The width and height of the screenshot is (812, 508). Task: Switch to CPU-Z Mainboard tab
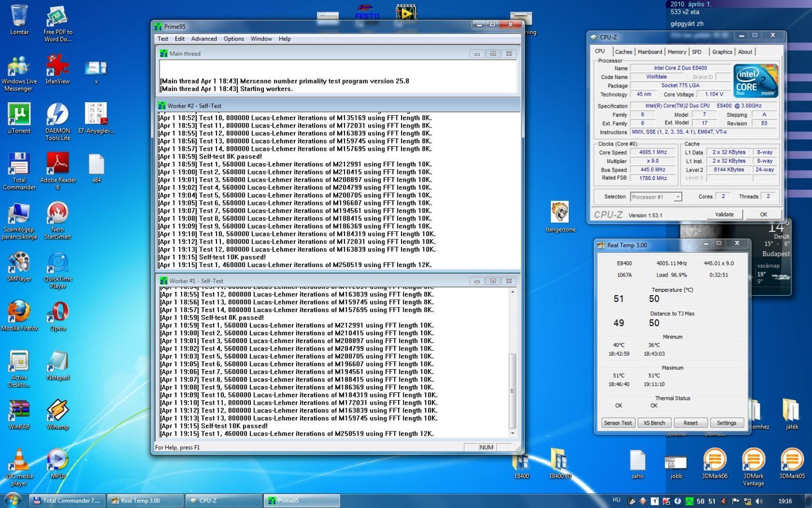[x=650, y=52]
